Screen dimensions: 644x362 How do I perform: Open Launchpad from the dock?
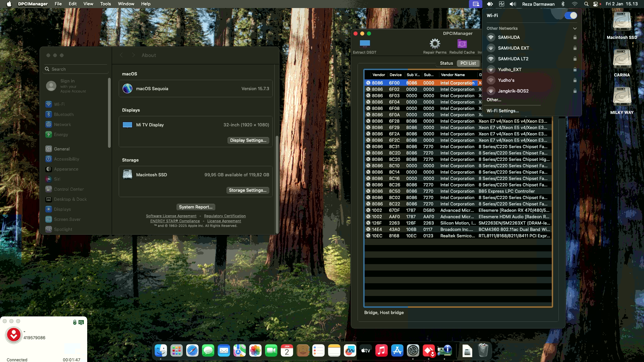(x=176, y=351)
